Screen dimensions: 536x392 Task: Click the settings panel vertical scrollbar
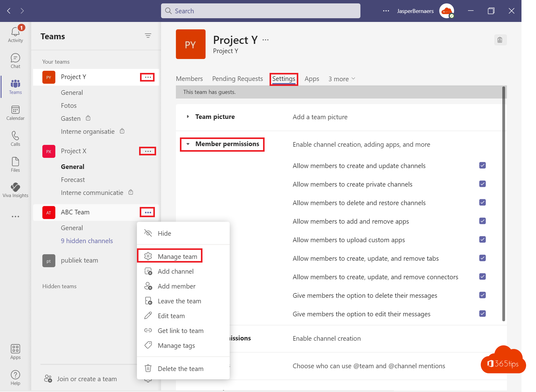point(504,204)
